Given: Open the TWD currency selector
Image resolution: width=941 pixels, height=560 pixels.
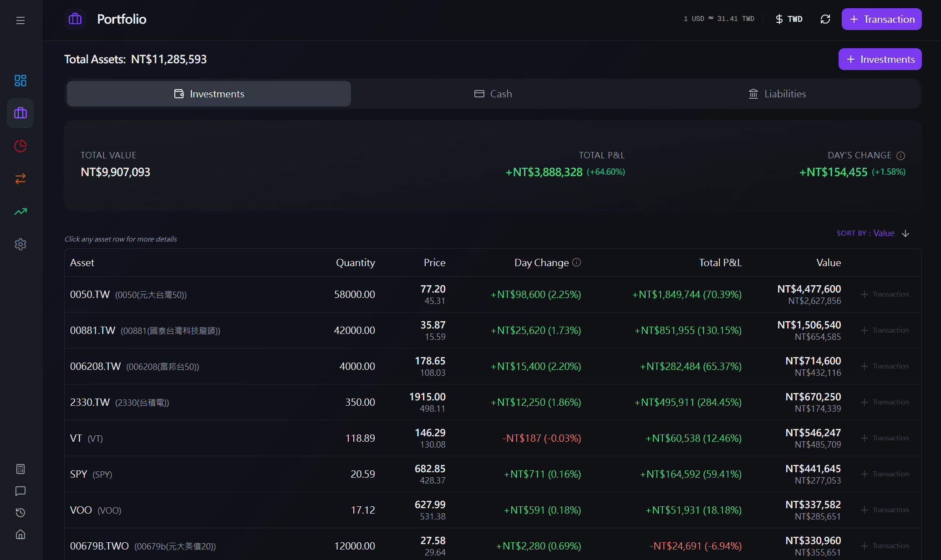Looking at the screenshot, I should (789, 19).
